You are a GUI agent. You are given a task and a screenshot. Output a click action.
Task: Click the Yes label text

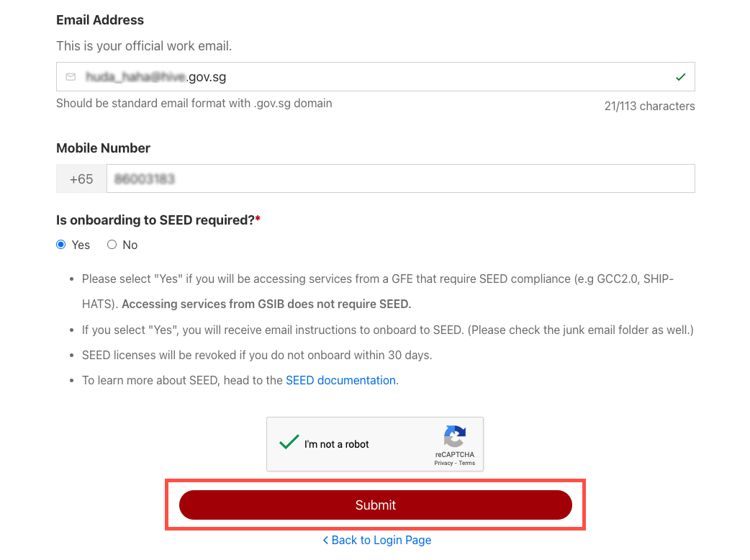(x=81, y=245)
